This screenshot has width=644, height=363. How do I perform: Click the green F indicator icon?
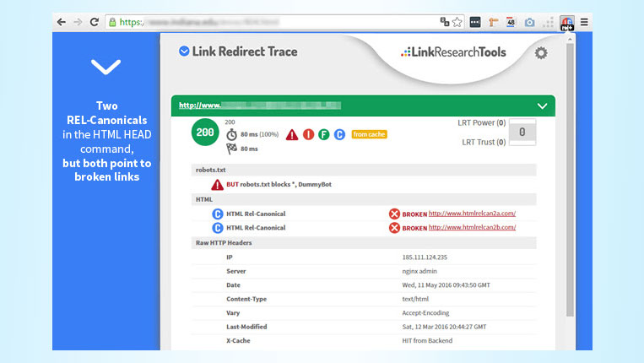click(323, 134)
